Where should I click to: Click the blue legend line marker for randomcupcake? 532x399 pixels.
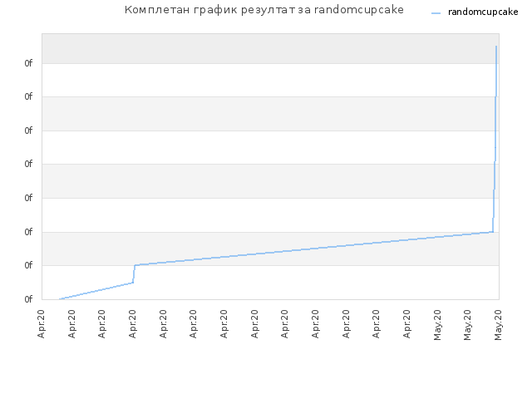pyautogui.click(x=436, y=13)
